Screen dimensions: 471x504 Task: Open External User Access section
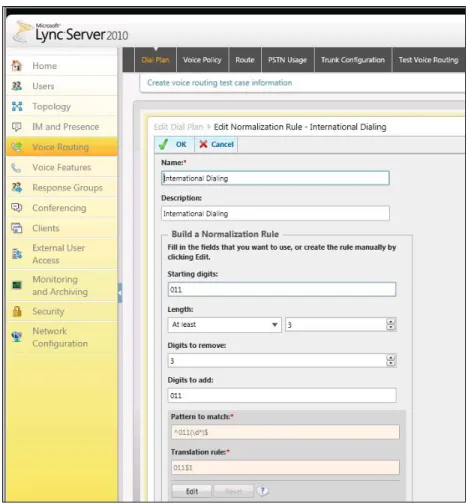[x=59, y=254]
